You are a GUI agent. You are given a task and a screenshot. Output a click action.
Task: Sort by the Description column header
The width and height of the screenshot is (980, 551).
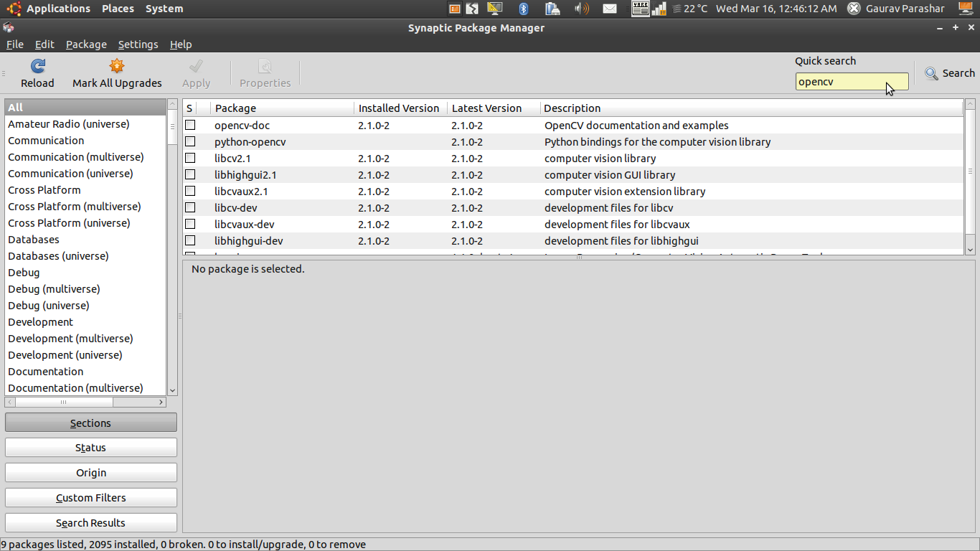click(751, 108)
